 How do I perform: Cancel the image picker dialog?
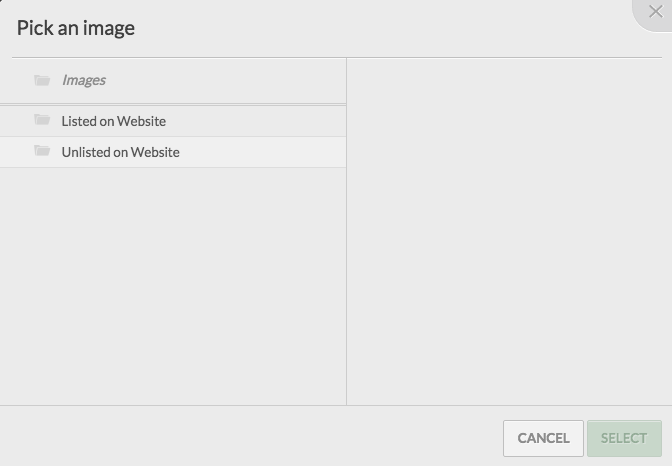(543, 438)
